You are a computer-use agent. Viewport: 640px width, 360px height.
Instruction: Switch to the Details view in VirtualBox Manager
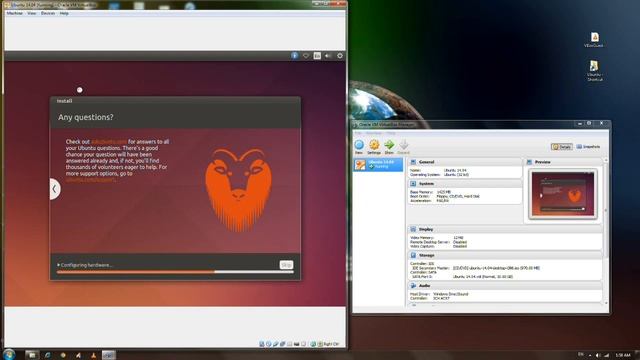[562, 147]
